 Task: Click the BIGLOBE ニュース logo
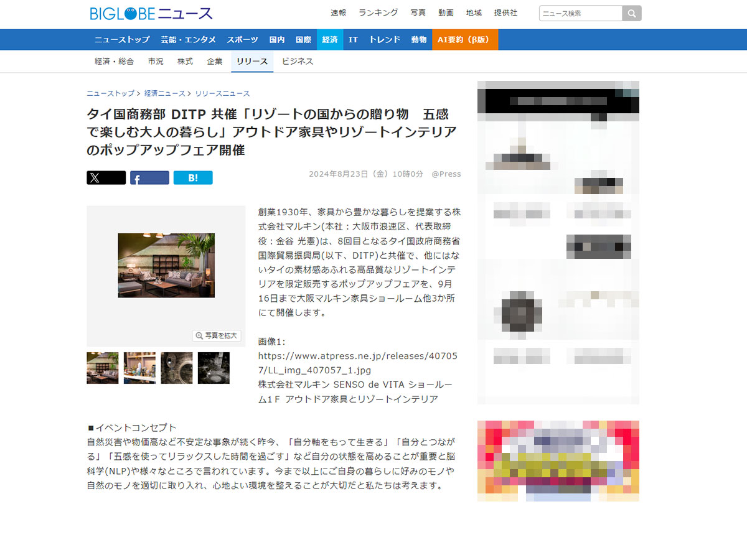click(x=151, y=13)
